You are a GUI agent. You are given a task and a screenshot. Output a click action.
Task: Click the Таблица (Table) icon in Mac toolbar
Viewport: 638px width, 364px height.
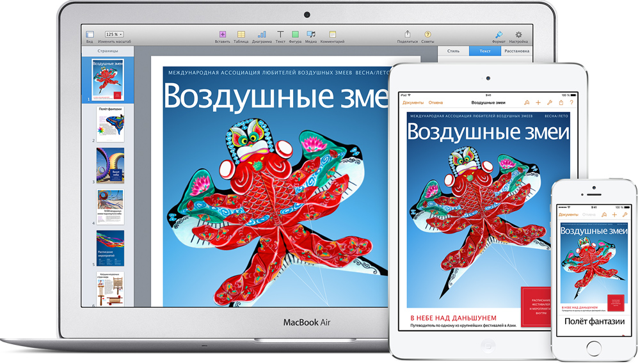click(x=241, y=35)
